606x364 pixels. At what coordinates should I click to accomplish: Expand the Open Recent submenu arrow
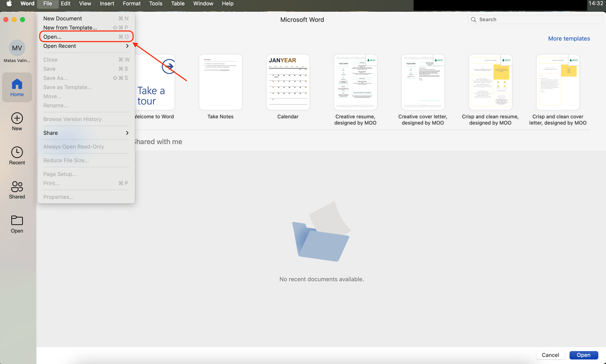(127, 46)
